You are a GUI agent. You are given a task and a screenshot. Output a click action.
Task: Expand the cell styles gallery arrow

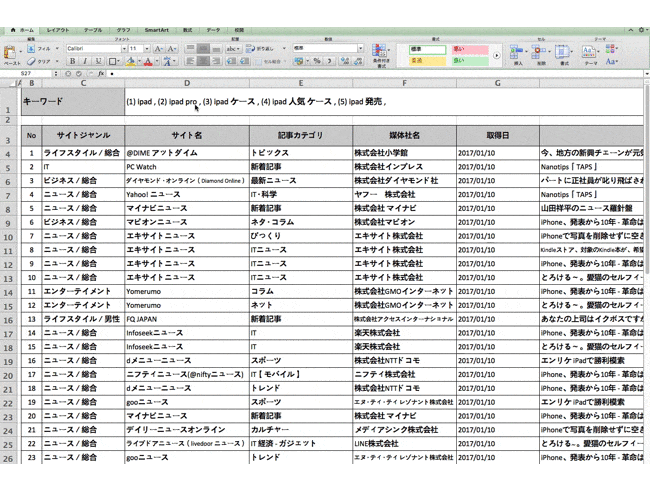click(x=497, y=55)
